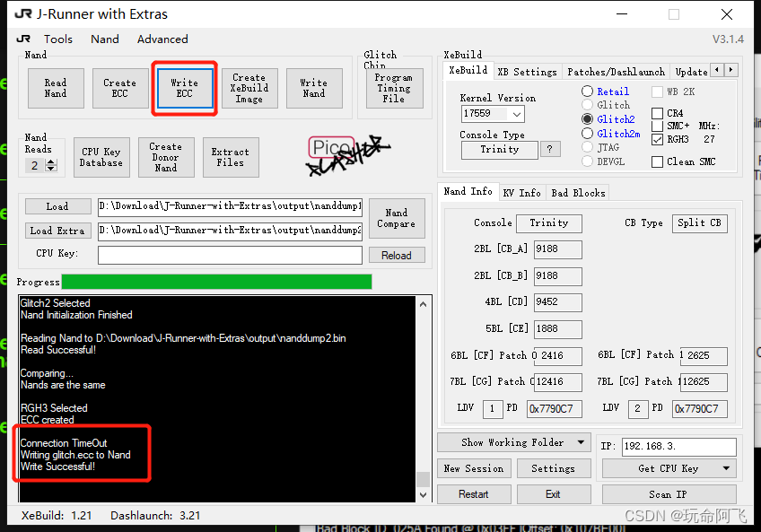Uncheck the RGH3 checkbox

click(658, 139)
